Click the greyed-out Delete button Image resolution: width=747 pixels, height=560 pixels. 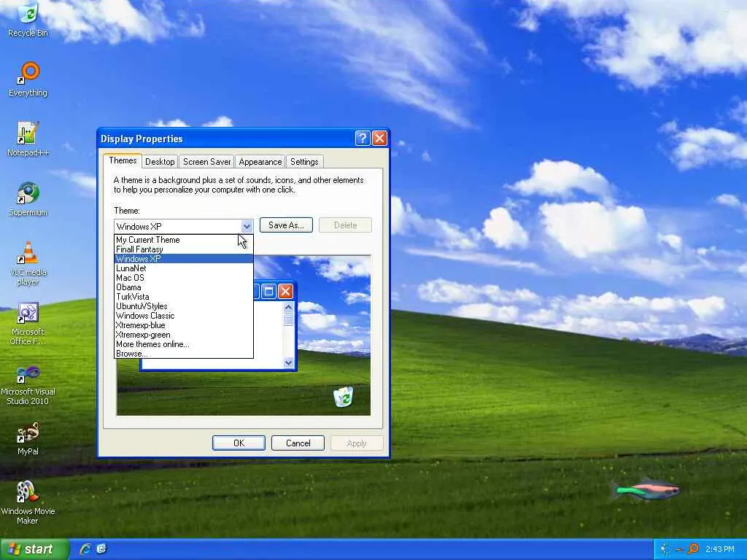(x=345, y=225)
